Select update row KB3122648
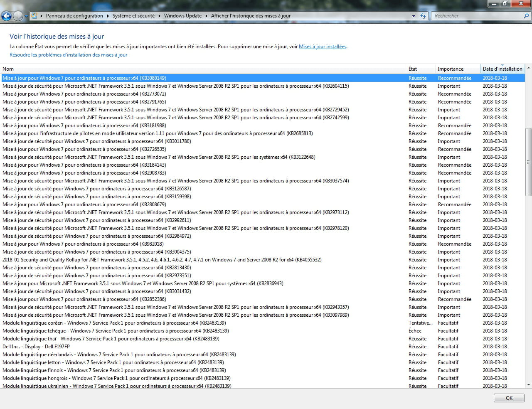532x409 pixels. (x=263, y=157)
